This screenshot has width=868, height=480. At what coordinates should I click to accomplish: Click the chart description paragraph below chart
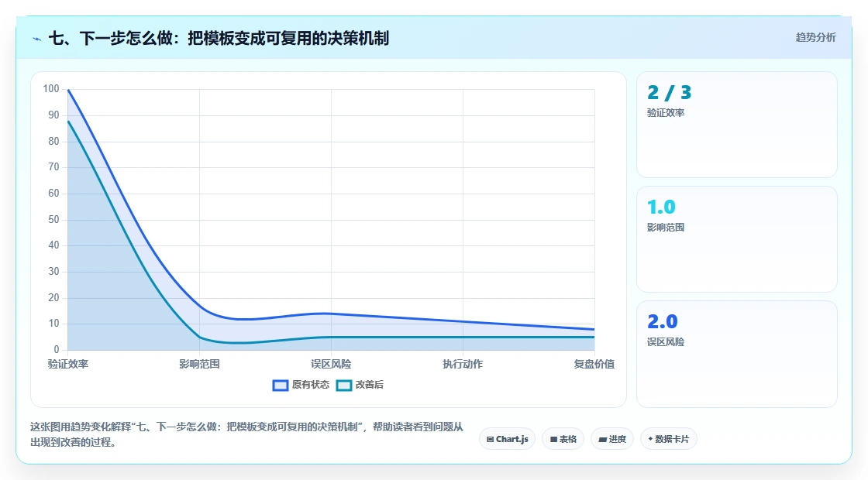[x=246, y=434]
